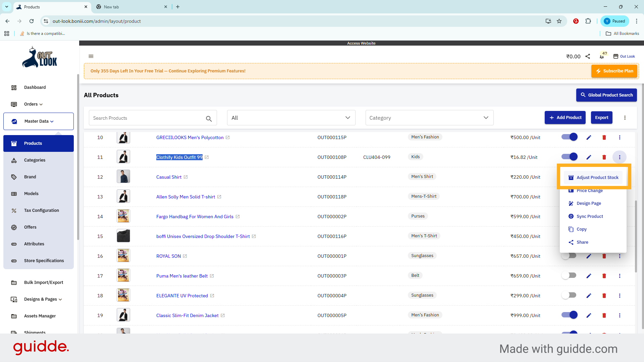Delete GRECIILOOKS Men's Polycotton trash icon

(604, 137)
